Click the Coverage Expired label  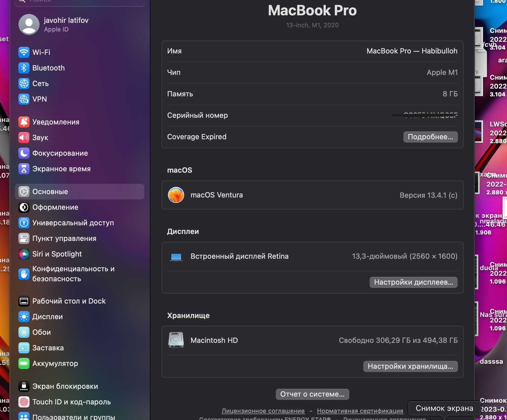[x=197, y=137]
